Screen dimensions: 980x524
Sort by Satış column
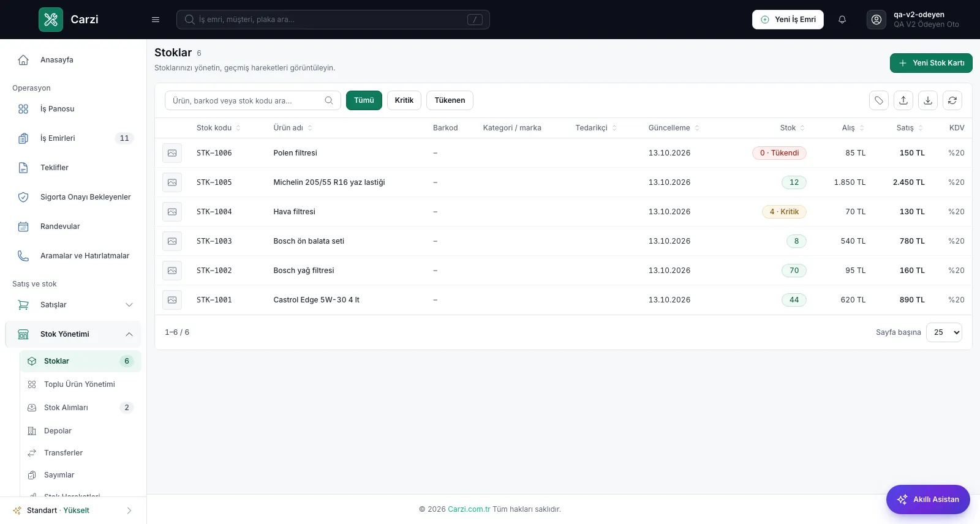click(910, 128)
